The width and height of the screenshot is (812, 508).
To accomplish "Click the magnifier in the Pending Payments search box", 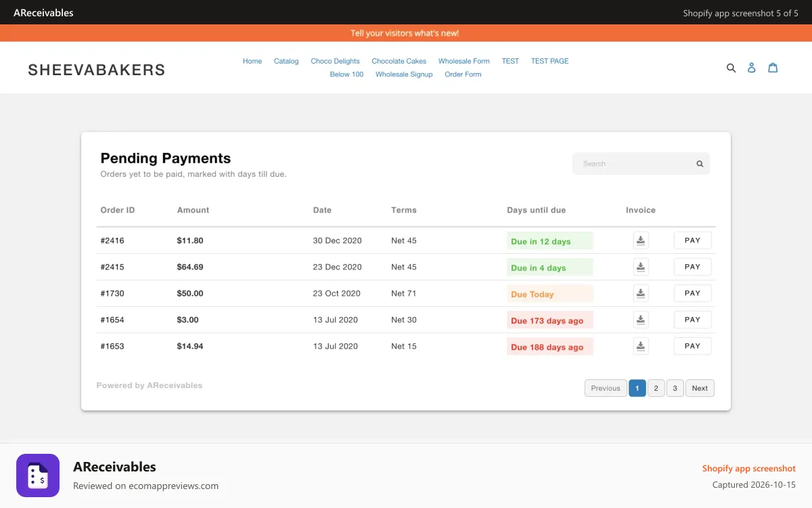I will click(700, 164).
